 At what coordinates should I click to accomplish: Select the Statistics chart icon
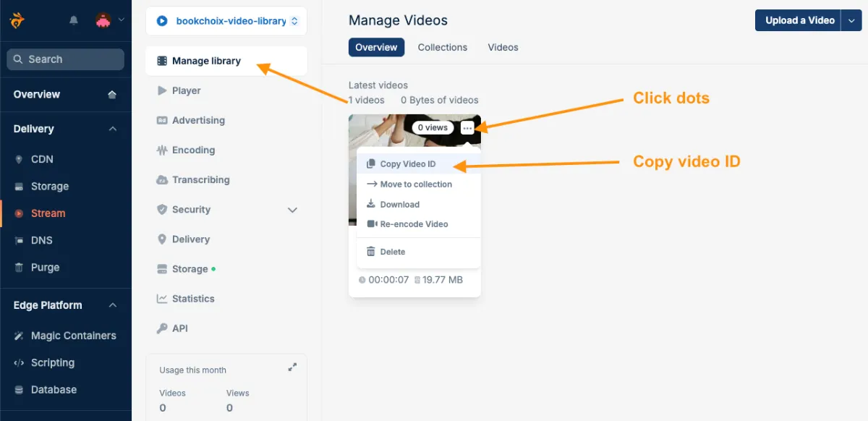click(x=161, y=298)
